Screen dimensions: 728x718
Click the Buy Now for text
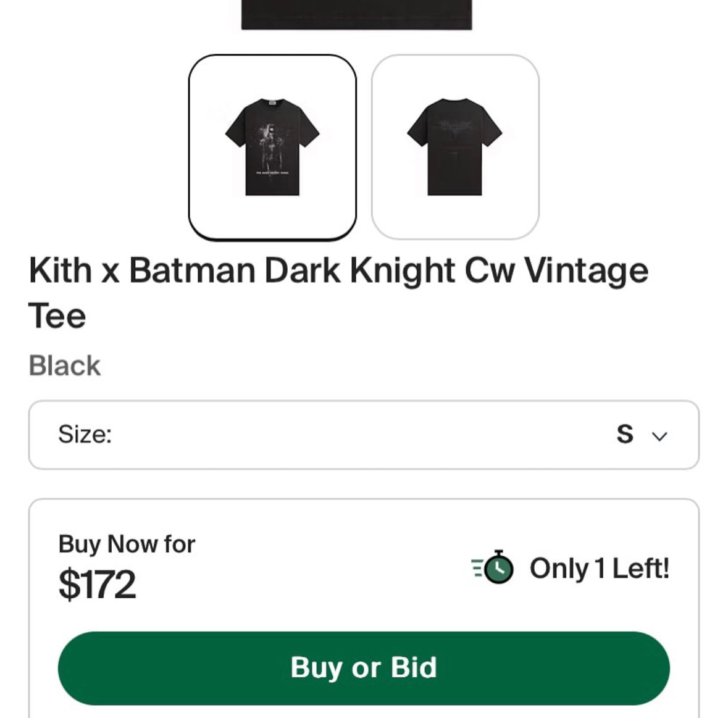click(126, 544)
